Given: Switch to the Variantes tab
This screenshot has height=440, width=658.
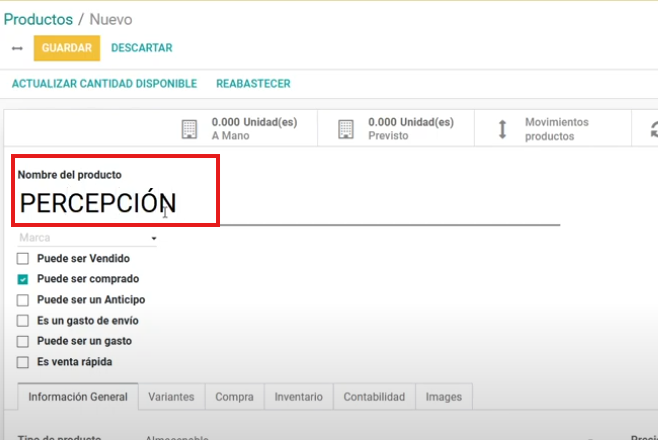Looking at the screenshot, I should click(x=171, y=396).
